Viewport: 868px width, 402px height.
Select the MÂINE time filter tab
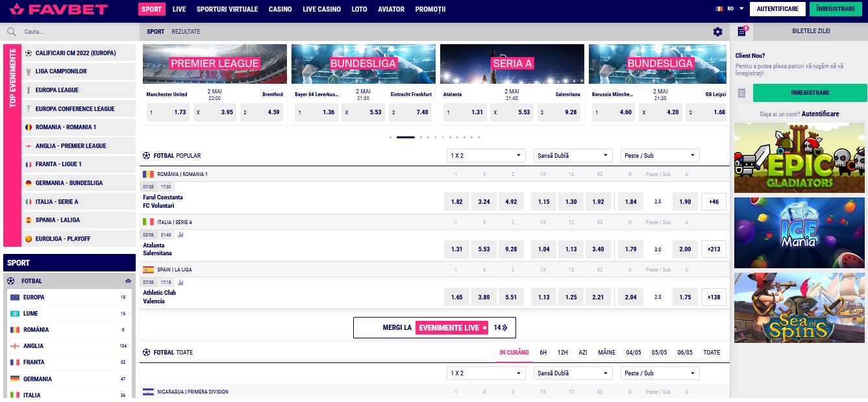[606, 353]
